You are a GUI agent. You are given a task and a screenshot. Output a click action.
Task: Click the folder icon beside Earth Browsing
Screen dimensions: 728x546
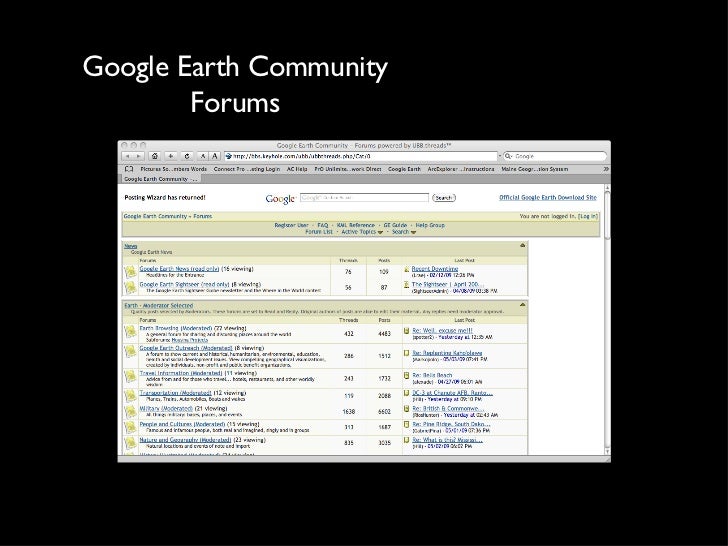(130, 332)
